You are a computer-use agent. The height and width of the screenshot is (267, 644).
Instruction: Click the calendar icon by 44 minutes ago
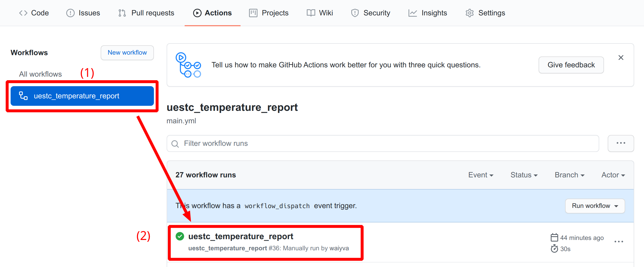[554, 237]
